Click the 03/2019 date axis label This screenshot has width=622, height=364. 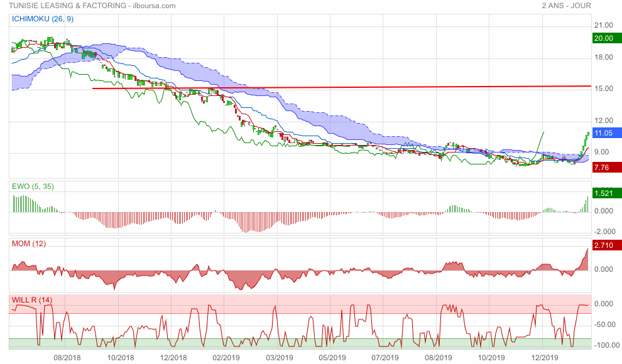pos(279,358)
